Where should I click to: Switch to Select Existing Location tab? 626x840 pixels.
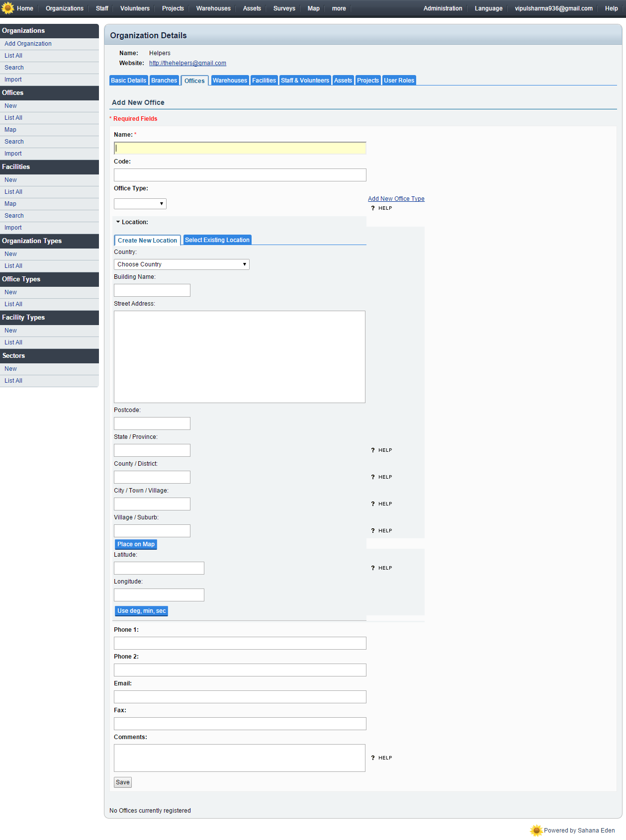217,240
